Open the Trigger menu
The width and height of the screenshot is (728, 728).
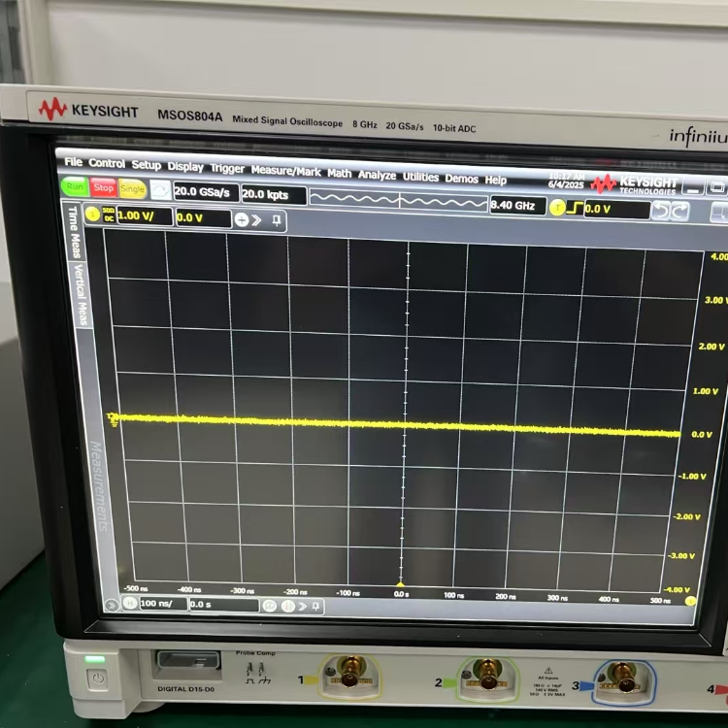tap(227, 169)
